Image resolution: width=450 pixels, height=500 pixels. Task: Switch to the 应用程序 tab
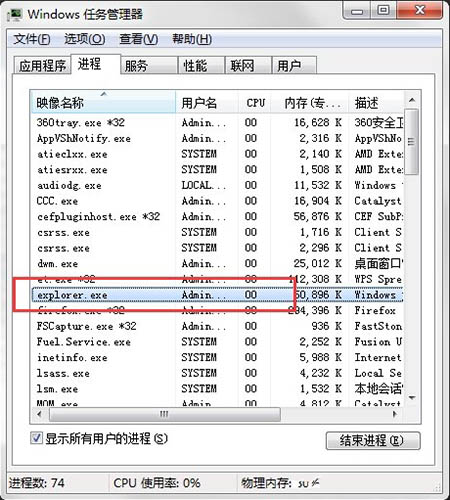pos(42,65)
